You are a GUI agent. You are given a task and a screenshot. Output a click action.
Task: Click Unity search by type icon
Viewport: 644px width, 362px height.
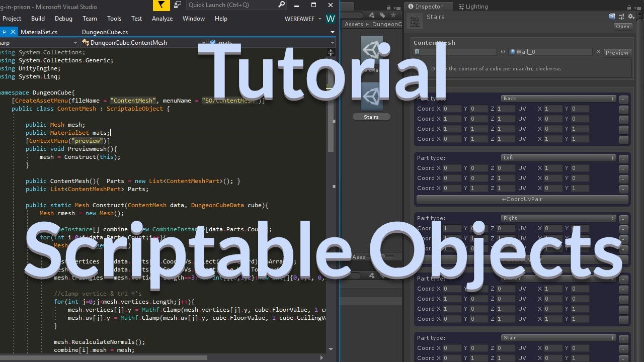373,16
